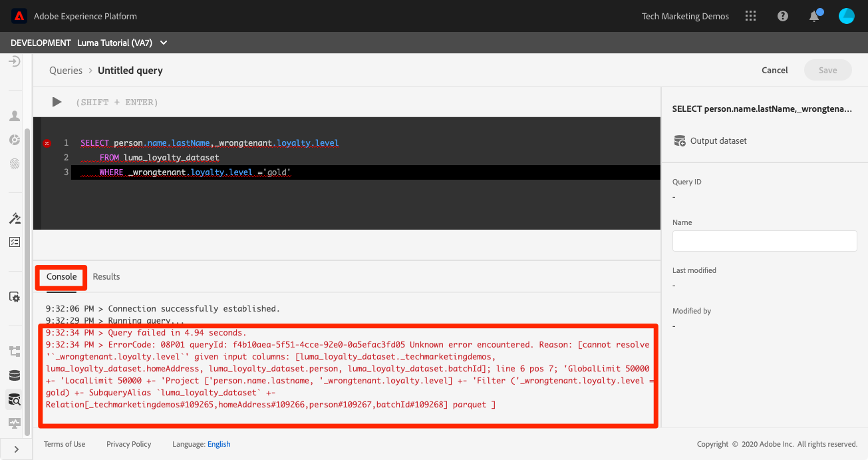Open the help menu icon
Screen dimensions: 868x460
783,16
